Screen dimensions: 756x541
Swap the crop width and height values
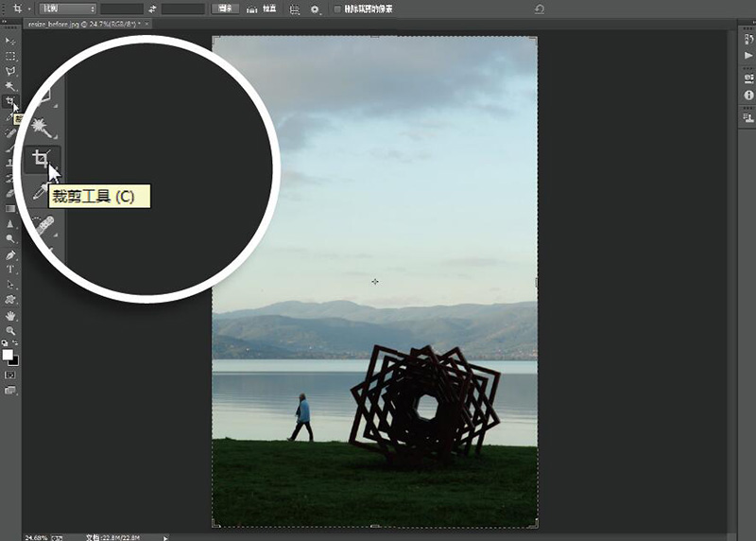pyautogui.click(x=152, y=9)
